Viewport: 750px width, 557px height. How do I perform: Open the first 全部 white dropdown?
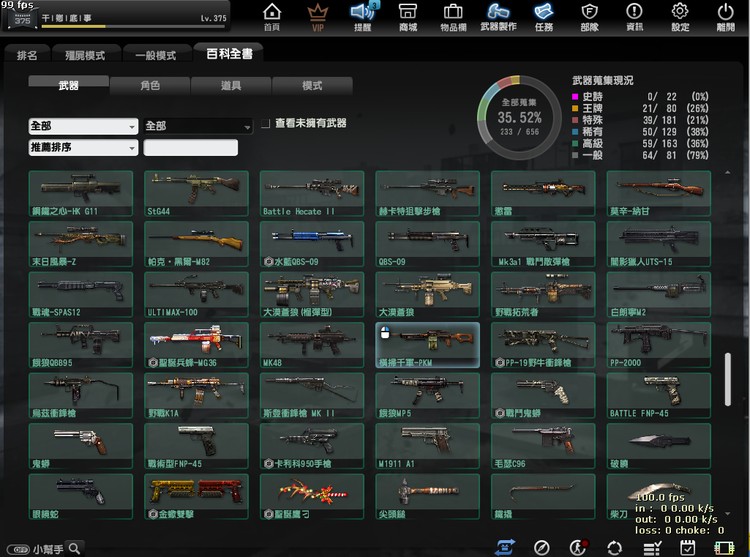click(83, 126)
